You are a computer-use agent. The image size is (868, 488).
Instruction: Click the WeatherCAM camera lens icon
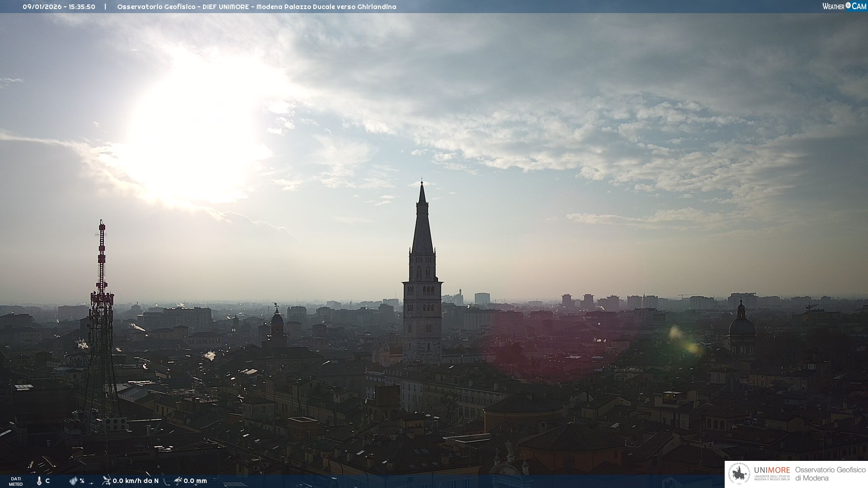point(848,5)
